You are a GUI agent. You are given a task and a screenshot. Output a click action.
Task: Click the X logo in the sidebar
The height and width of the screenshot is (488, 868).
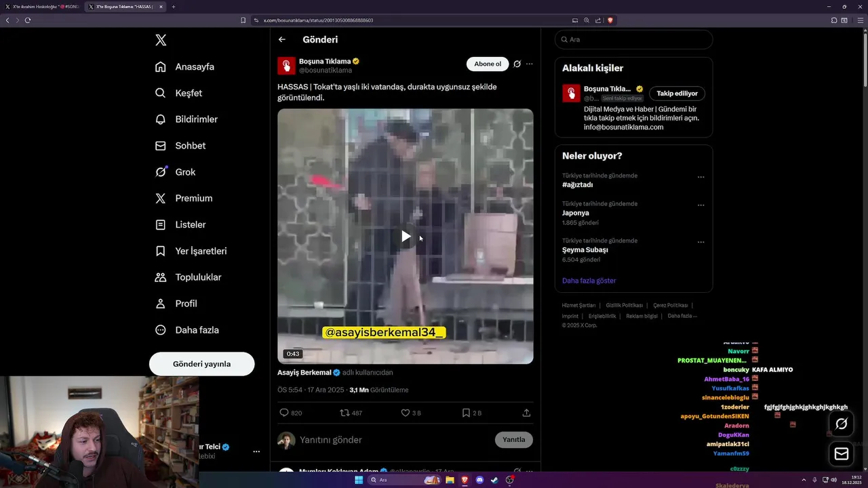pyautogui.click(x=161, y=40)
